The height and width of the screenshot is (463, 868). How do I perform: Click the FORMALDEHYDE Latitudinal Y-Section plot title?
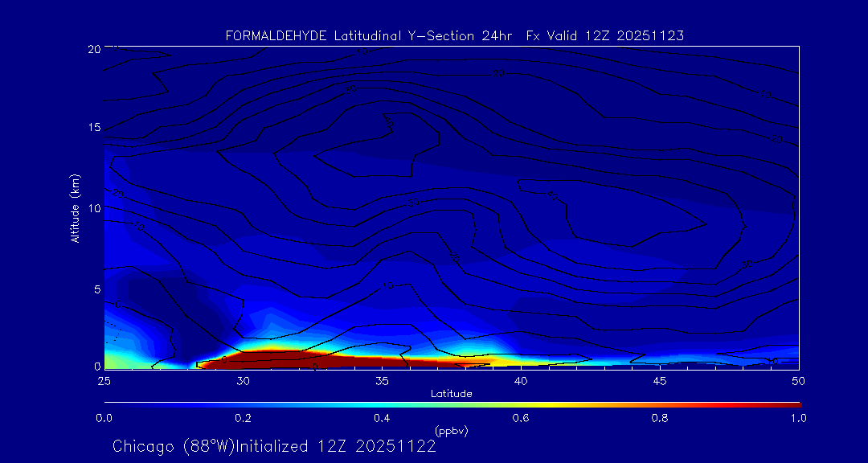(x=454, y=36)
